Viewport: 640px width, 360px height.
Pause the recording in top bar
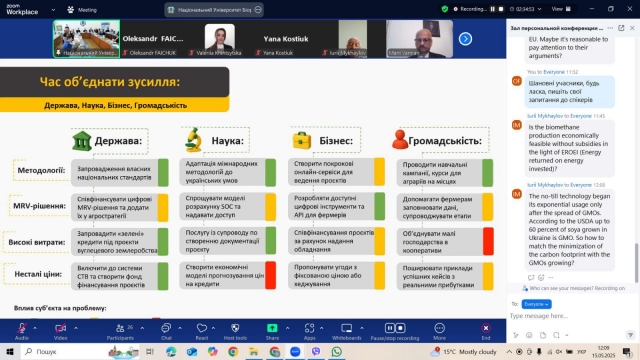tap(493, 9)
